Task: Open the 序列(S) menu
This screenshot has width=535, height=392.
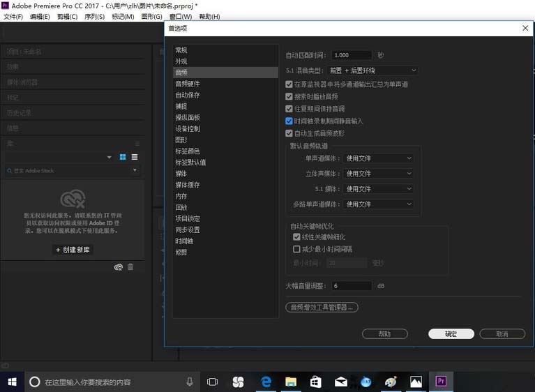Action: 94,17
